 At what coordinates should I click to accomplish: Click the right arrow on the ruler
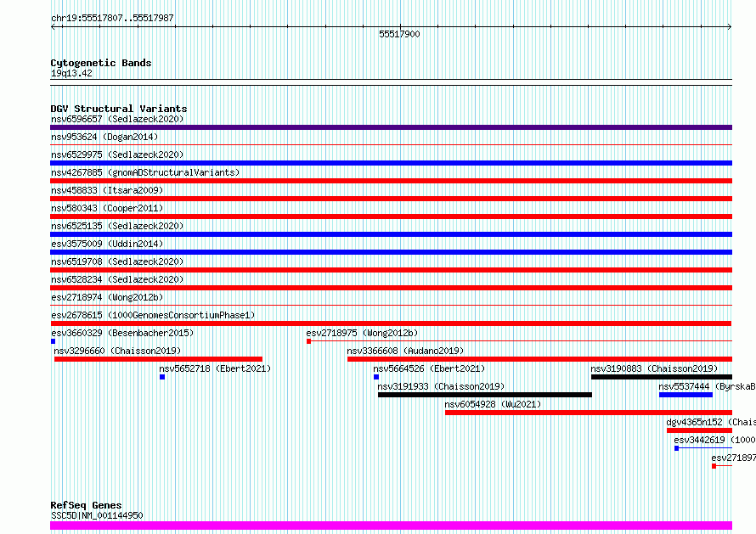(x=730, y=27)
